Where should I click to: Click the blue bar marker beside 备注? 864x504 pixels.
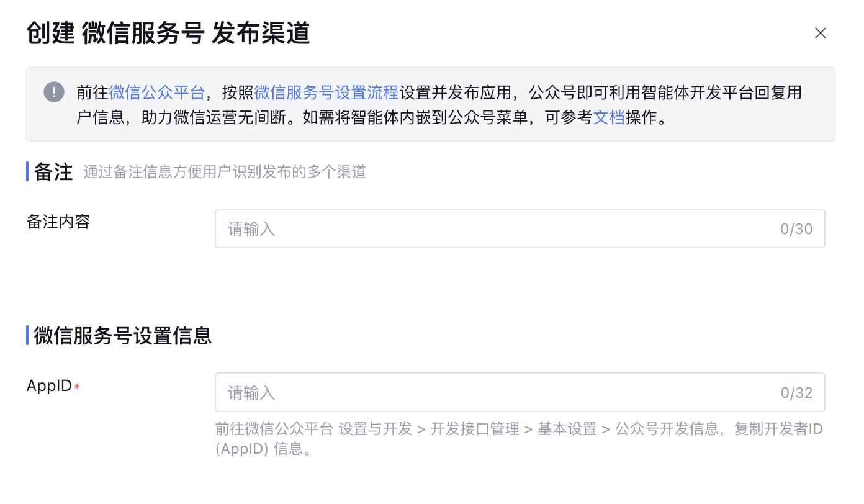tap(27, 172)
